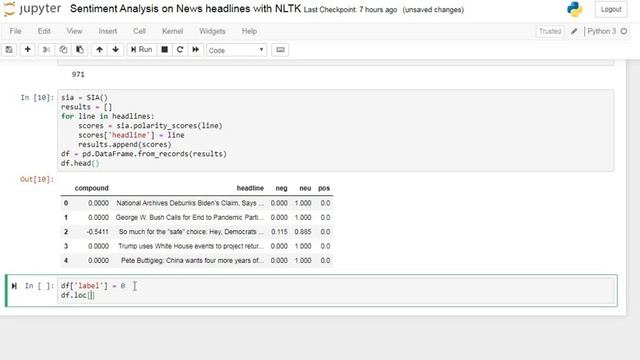This screenshot has width=640, height=360.
Task: Click the 'compound' column header
Action: [x=91, y=188]
